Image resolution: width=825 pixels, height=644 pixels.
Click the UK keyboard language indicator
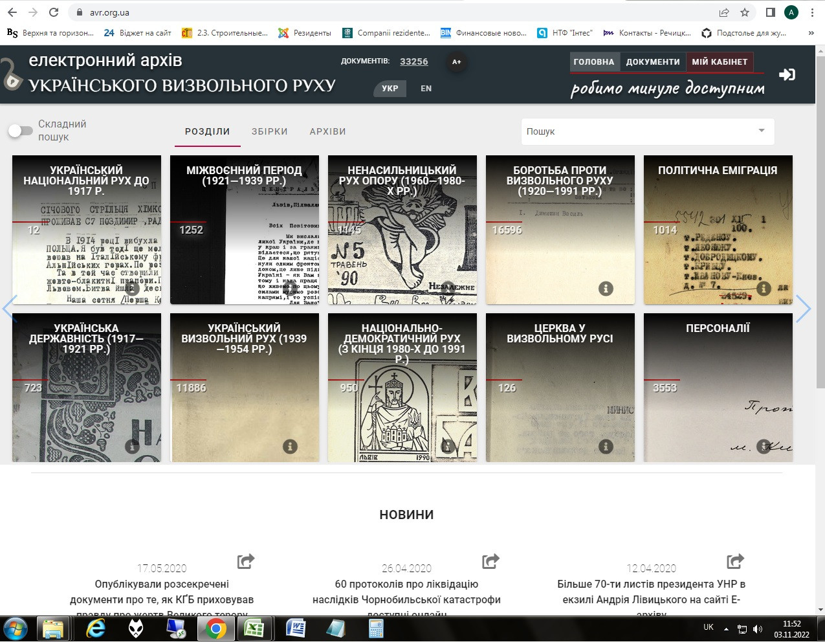click(709, 627)
